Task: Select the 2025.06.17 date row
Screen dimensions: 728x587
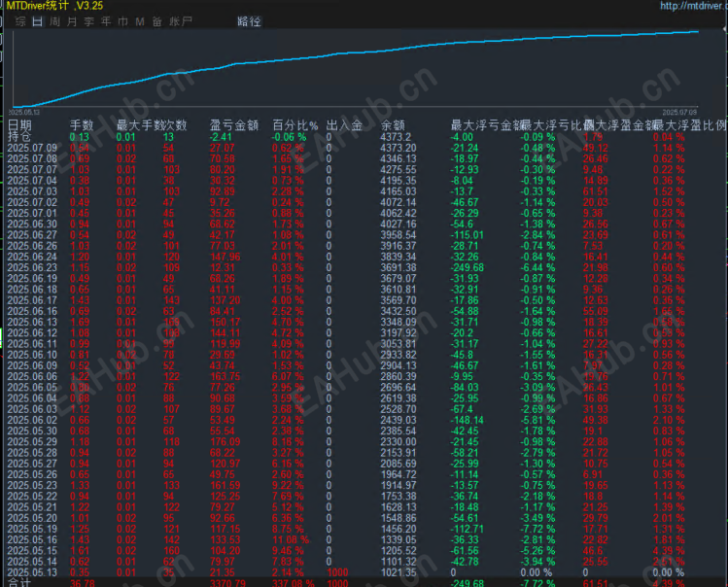Action: point(32,300)
